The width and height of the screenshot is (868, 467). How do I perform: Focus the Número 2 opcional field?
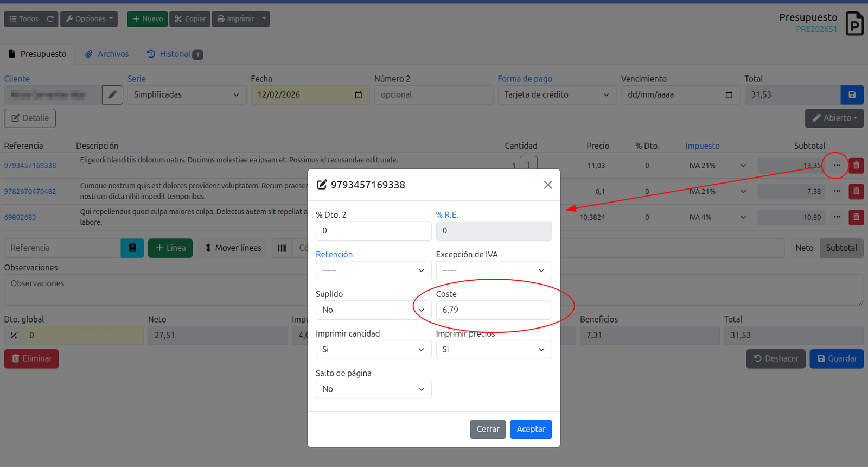point(433,95)
